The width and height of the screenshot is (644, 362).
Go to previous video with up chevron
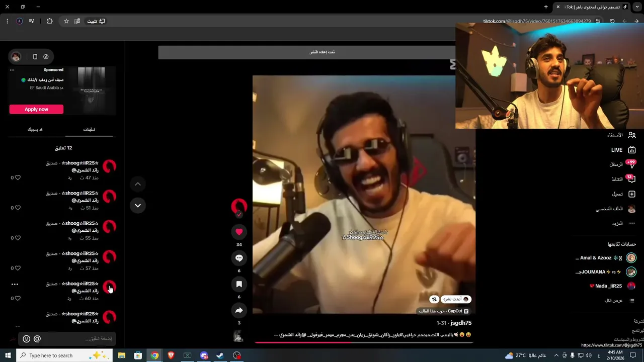[x=138, y=184]
